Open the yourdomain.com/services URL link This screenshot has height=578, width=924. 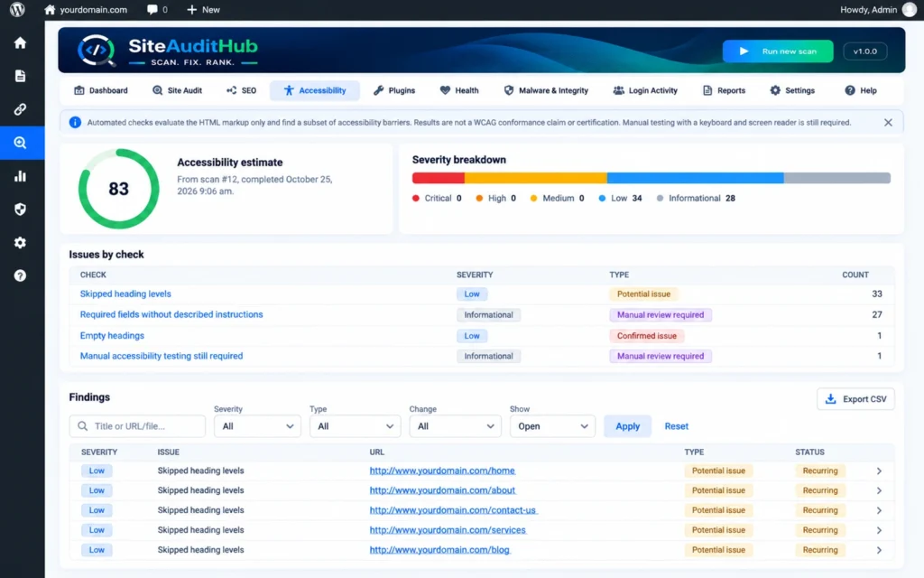[x=448, y=530]
